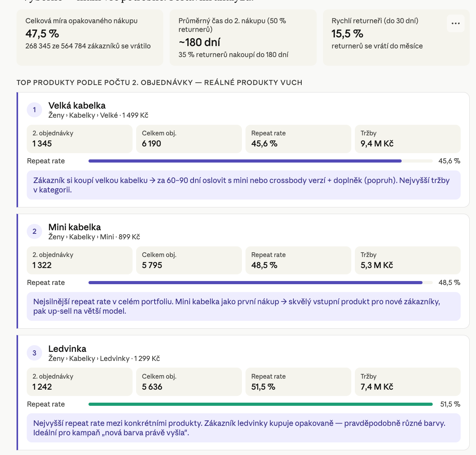Click the 47,5 % overall repeat purchase value
This screenshot has width=476, height=455.
[42, 34]
